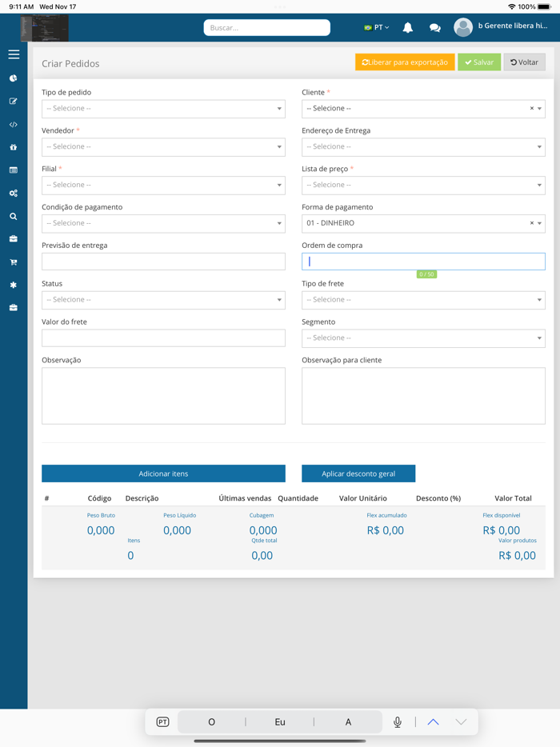560x747 pixels.
Task: Expand the Endereço de Entrega dropdown
Action: point(423,146)
